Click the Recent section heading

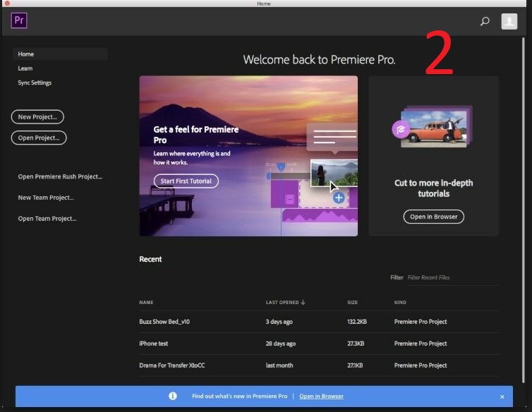tap(150, 259)
